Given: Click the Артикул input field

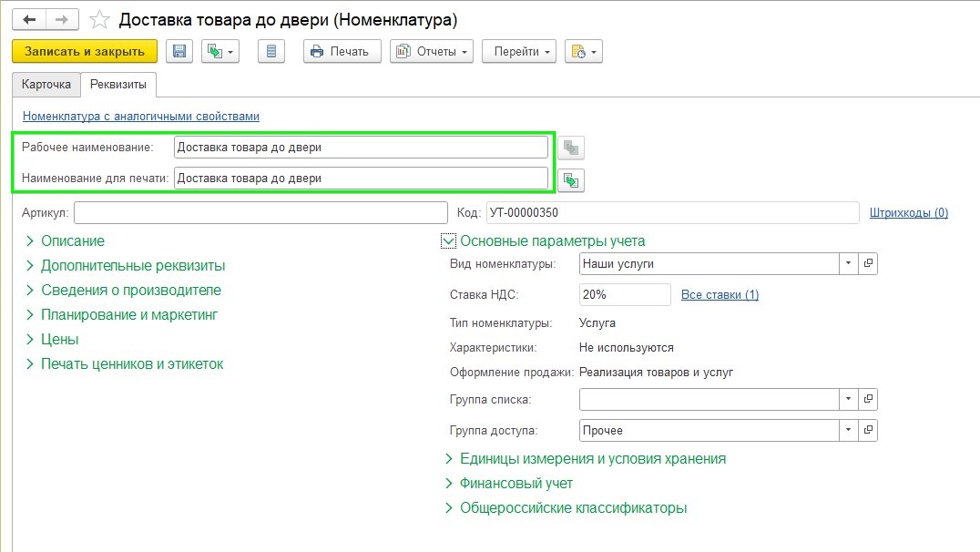Looking at the screenshot, I should 260,212.
